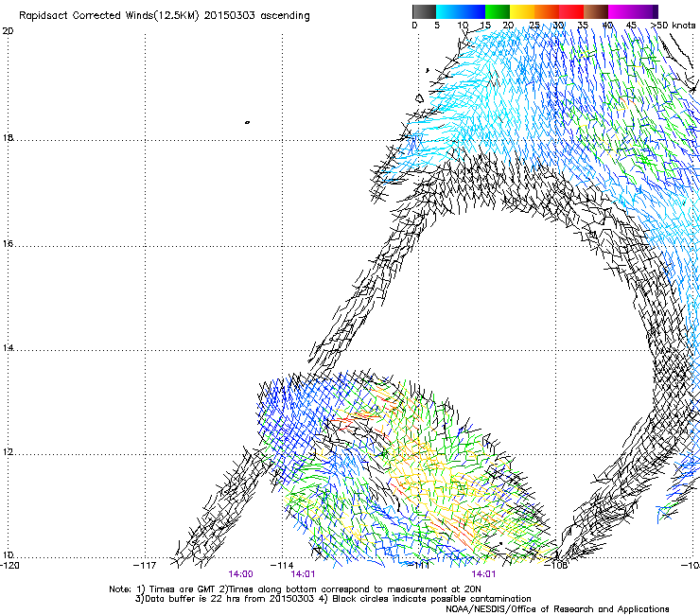700x615 pixels.
Task: Click the gray 0-5 knots color segment
Action: coord(424,11)
